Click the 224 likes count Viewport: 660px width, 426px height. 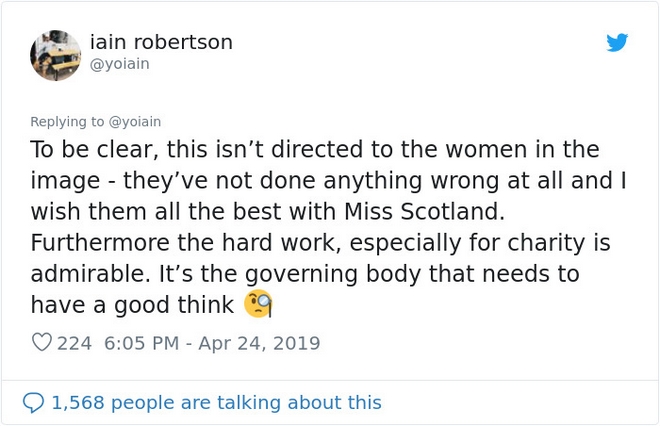(75, 343)
